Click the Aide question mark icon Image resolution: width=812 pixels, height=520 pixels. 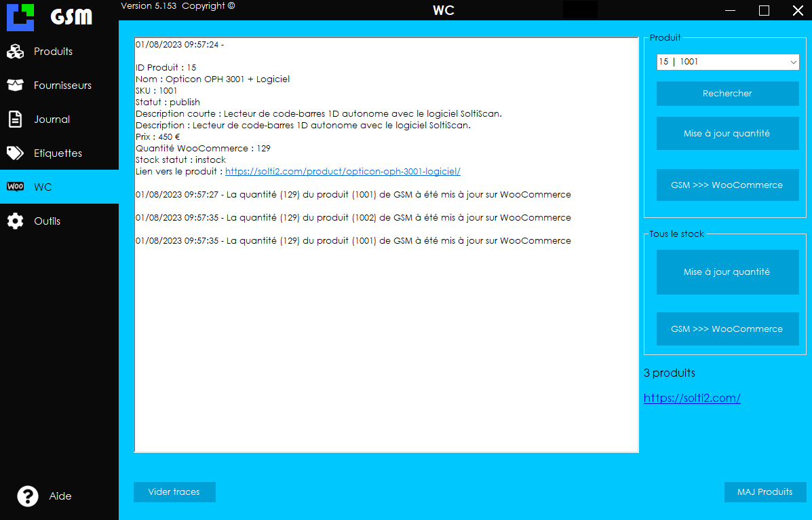click(x=27, y=496)
